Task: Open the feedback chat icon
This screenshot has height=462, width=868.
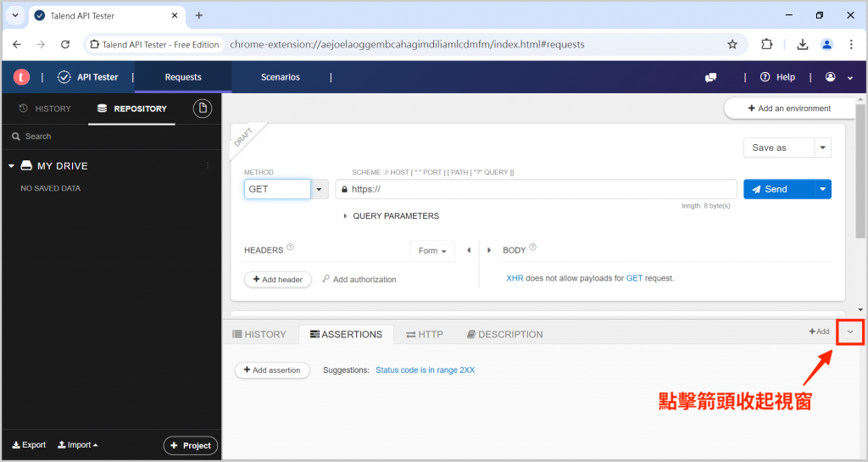Action: tap(711, 77)
